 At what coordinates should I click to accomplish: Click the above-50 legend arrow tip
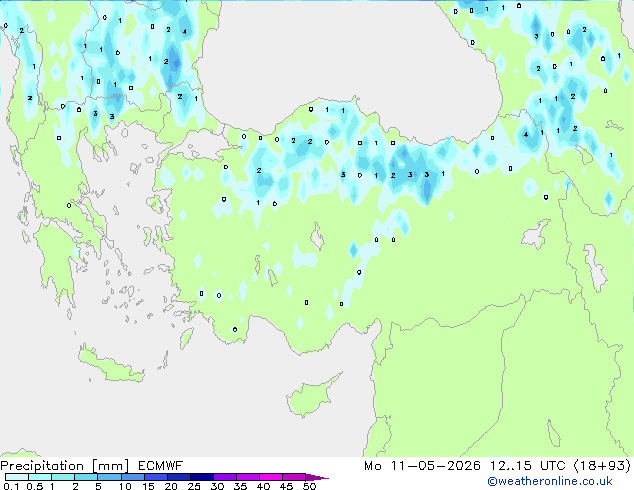click(x=317, y=477)
